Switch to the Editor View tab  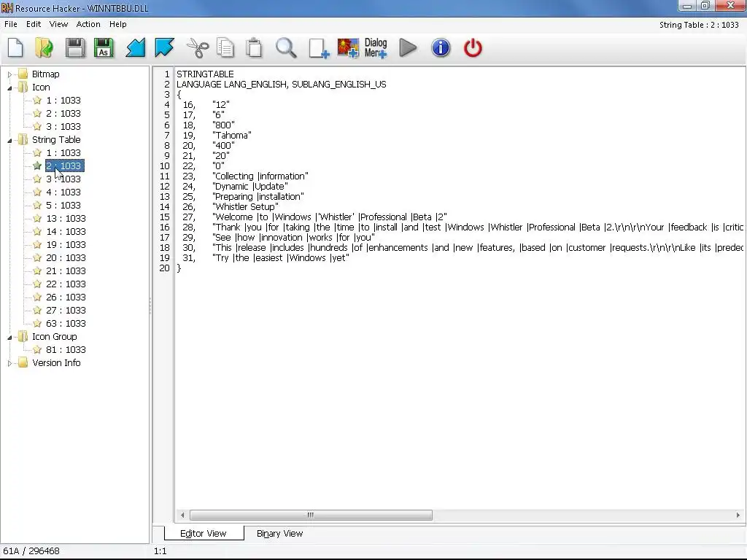(x=204, y=533)
